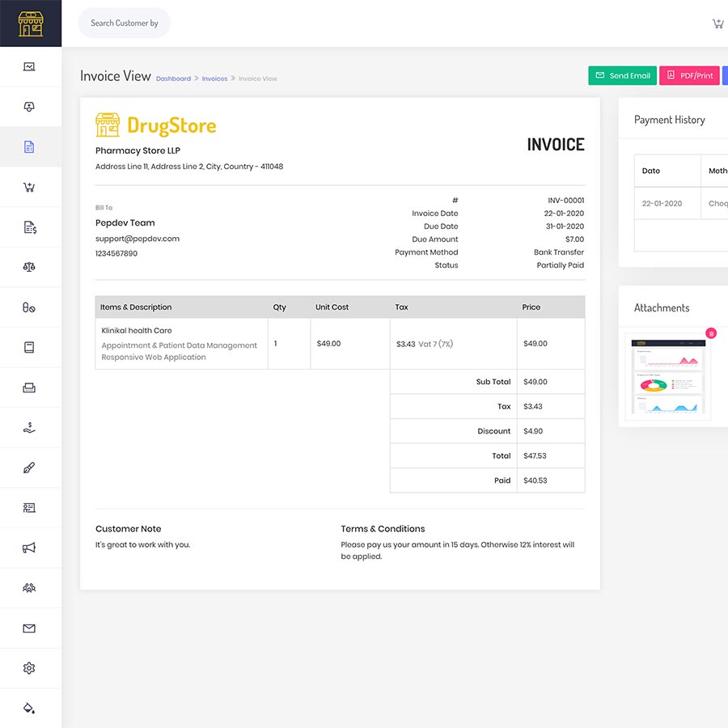Image resolution: width=728 pixels, height=728 pixels.
Task: Open the envelope mail icon in the sidebar
Action: tap(30, 629)
